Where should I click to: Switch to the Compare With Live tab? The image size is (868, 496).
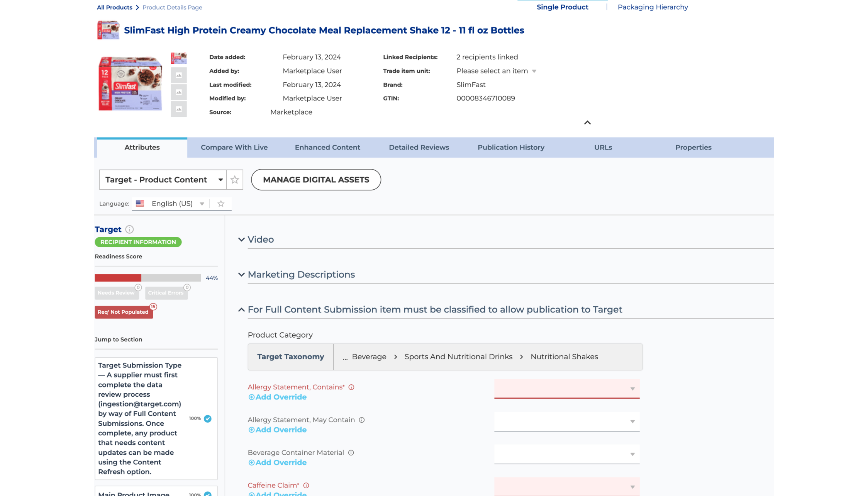tap(234, 148)
